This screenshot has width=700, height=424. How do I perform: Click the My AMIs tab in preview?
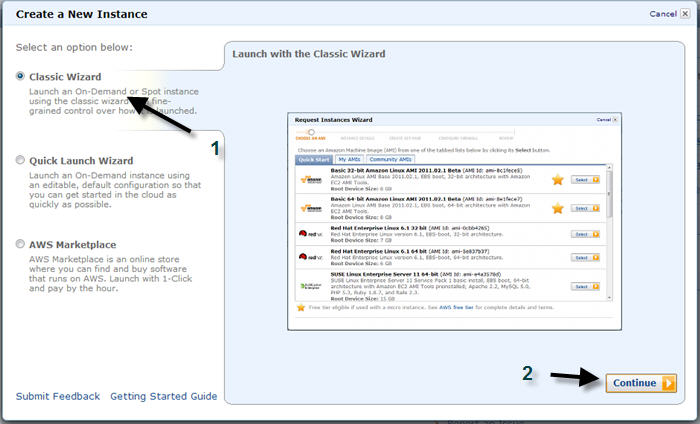pos(349,159)
